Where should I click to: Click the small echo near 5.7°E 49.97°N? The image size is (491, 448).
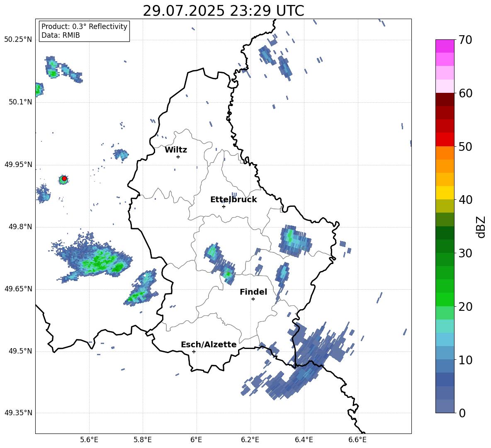121,154
